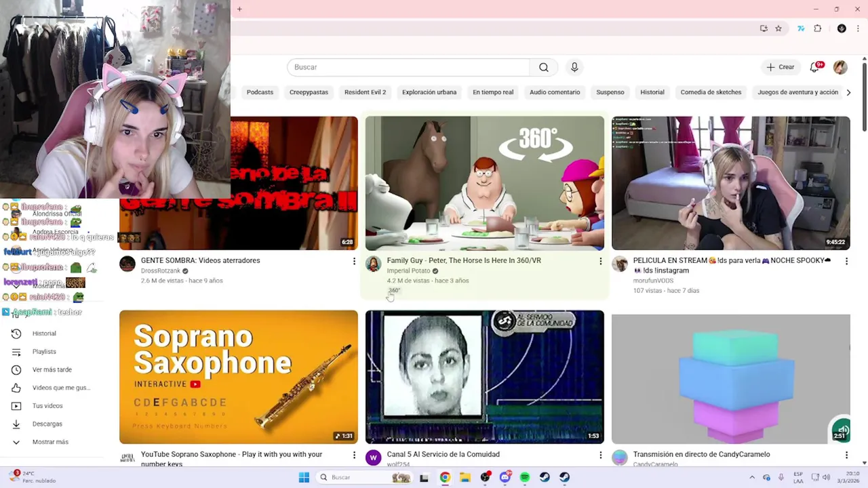This screenshot has height=488, width=868.
Task: Open Ver más tarde in the sidebar
Action: (52, 369)
